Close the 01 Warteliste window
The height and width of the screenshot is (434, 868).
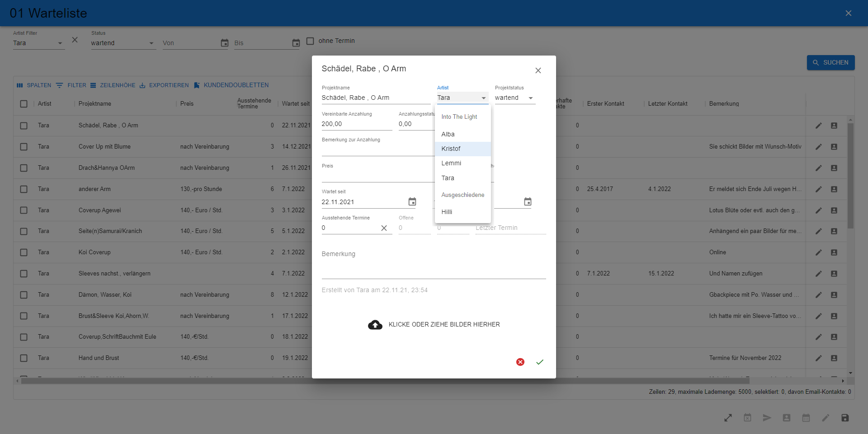coord(849,13)
